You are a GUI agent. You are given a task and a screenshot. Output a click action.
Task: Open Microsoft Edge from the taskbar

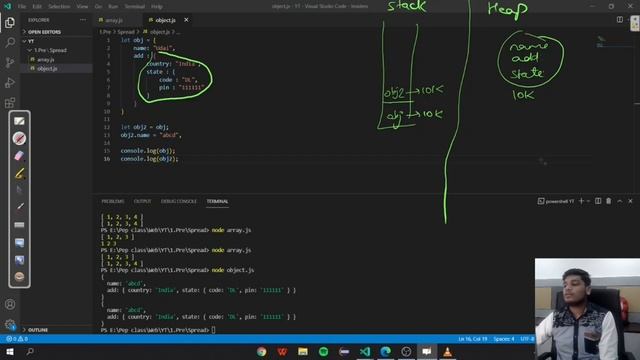click(385, 351)
